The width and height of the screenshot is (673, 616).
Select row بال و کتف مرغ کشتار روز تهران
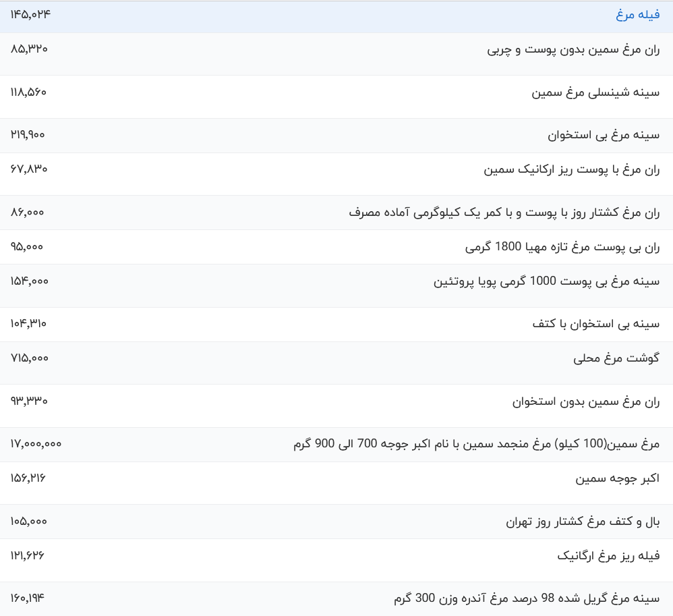click(336, 522)
